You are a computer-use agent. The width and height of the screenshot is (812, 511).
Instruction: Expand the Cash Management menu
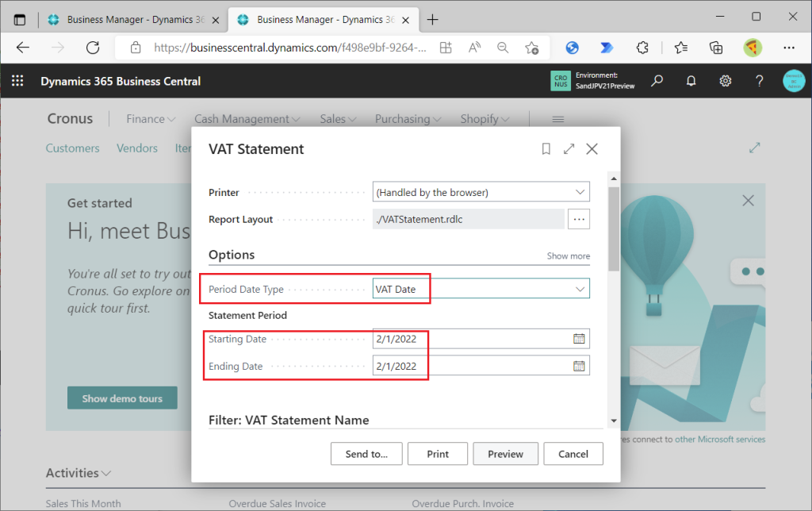[247, 119]
